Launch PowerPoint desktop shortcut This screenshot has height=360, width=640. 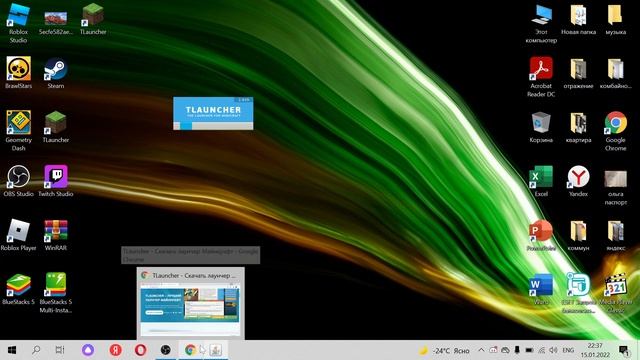(x=541, y=235)
